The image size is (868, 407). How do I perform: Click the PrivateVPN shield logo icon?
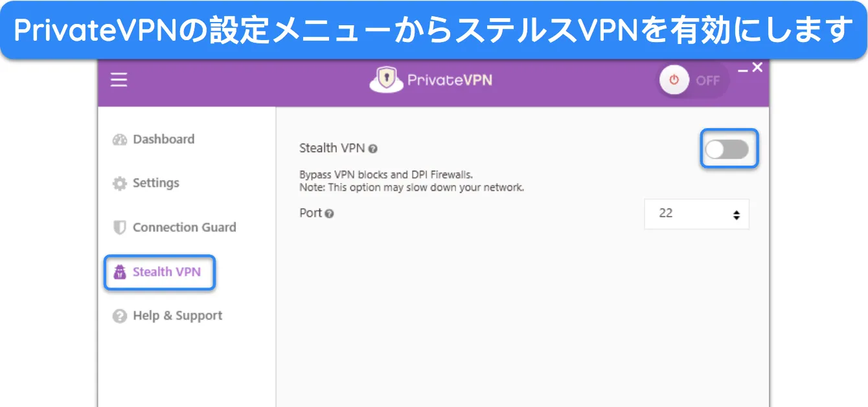pos(386,80)
